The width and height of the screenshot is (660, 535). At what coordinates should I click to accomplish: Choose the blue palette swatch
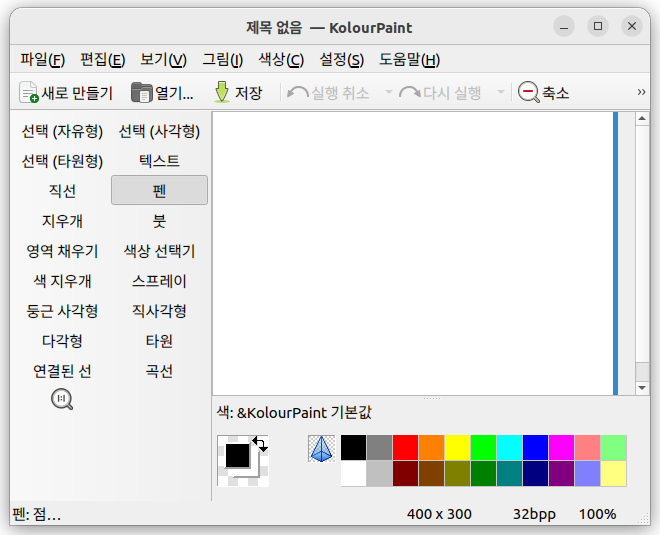coord(535,447)
